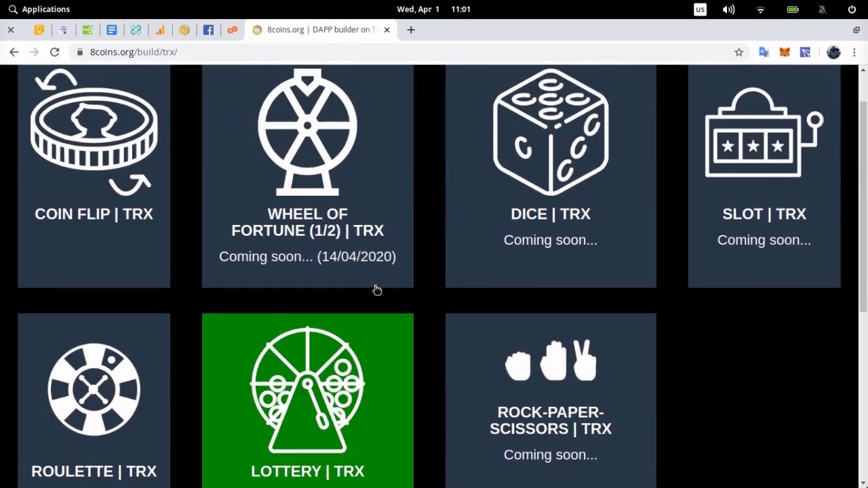Viewport: 868px width, 488px height.
Task: Click the Wheel of Fortune wheel icon
Action: pos(307,131)
